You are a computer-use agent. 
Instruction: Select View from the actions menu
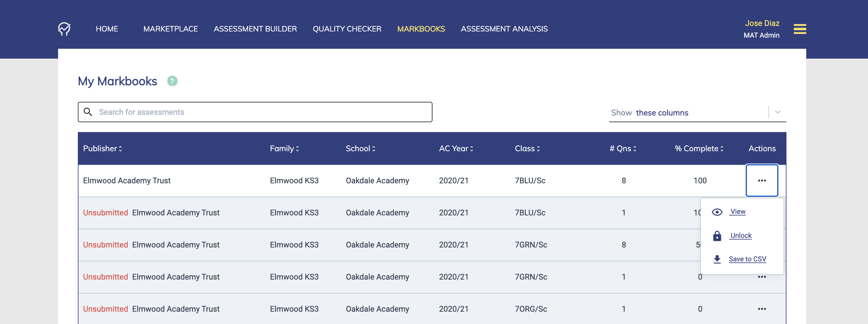[x=738, y=212]
